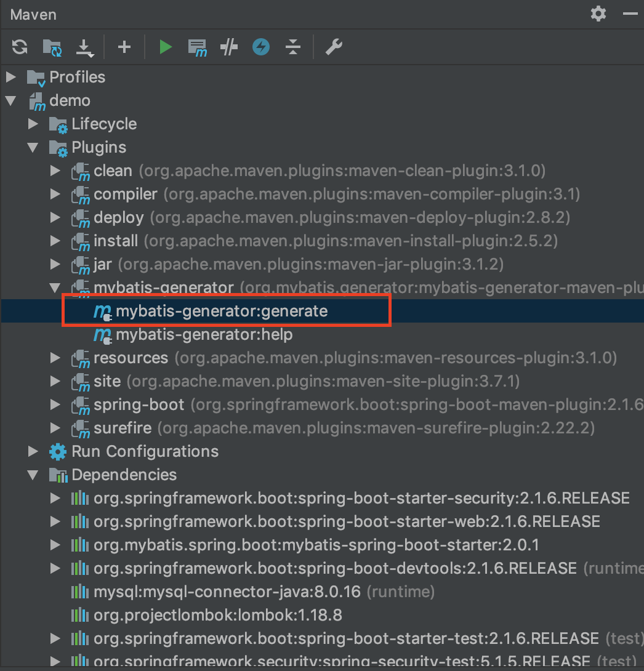Click the Reimport All Maven Projects icon
Image resolution: width=644 pixels, height=671 pixels.
coord(20,47)
